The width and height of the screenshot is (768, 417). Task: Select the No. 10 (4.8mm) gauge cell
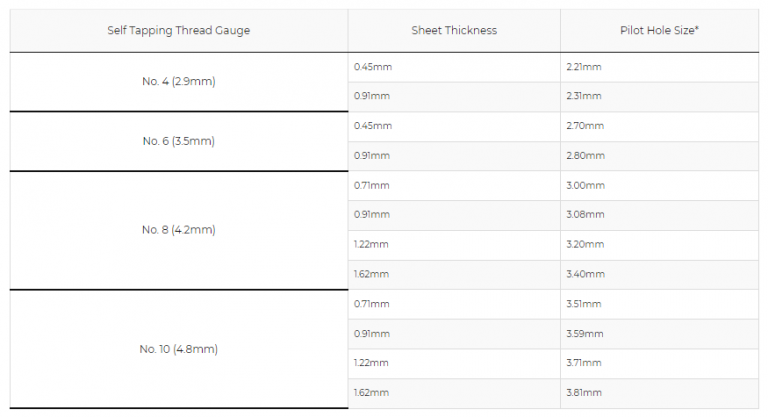click(179, 349)
